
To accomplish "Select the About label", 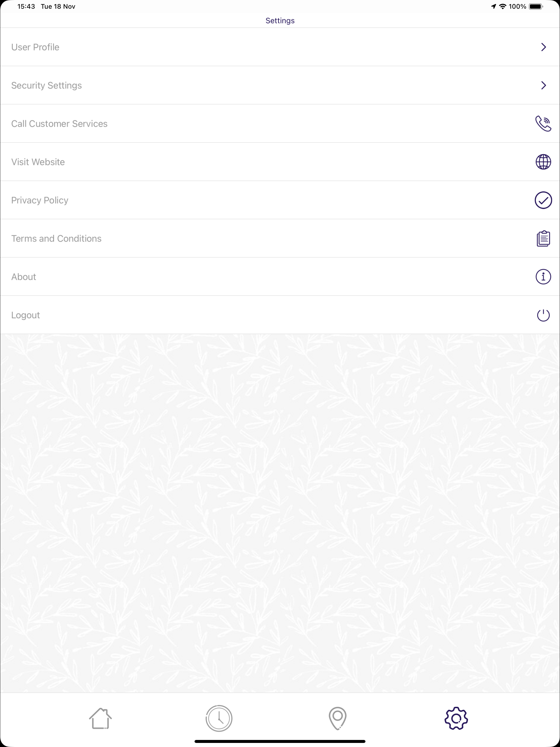I will (24, 277).
